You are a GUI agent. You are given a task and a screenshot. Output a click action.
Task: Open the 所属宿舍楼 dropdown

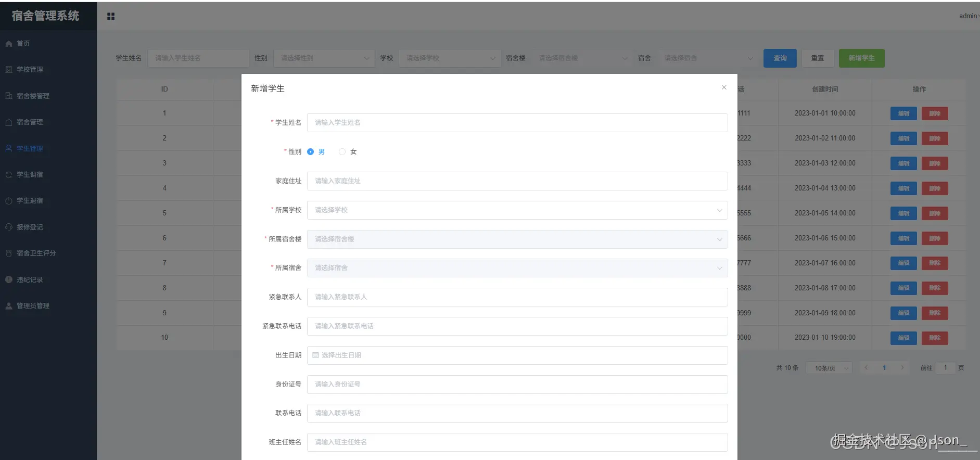tap(517, 239)
